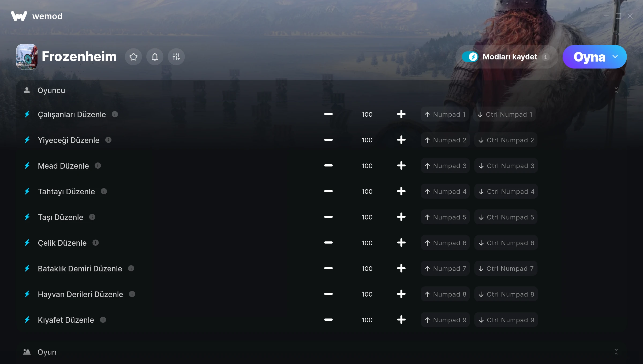Collapse the Oyuncu section
The width and height of the screenshot is (643, 364).
616,90
